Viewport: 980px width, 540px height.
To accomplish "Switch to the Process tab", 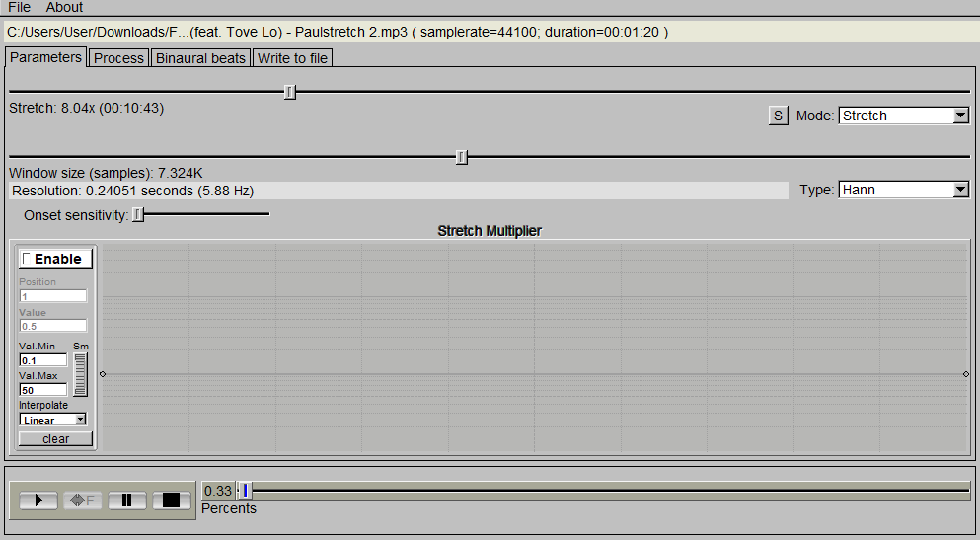I will tap(118, 58).
